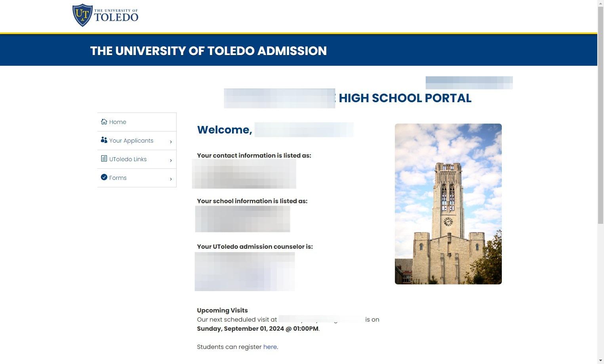Click 'Your UToledo admission counselor is:' label
Viewport: 604px width, 364px height.
point(255,247)
